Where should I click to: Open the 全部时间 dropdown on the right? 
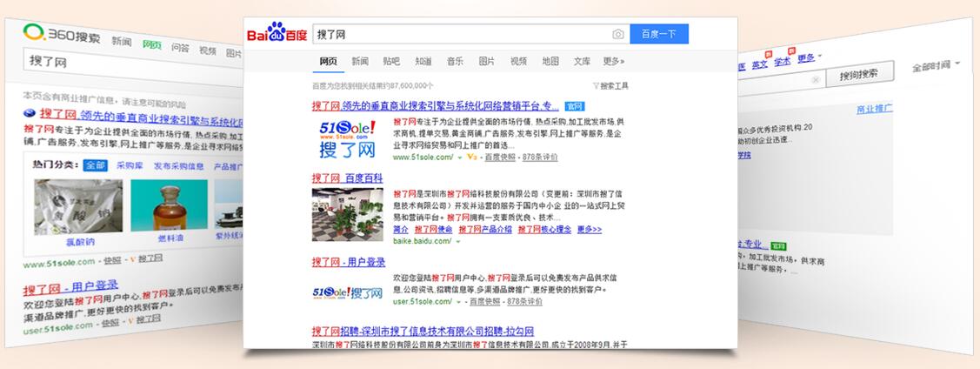[x=936, y=66]
